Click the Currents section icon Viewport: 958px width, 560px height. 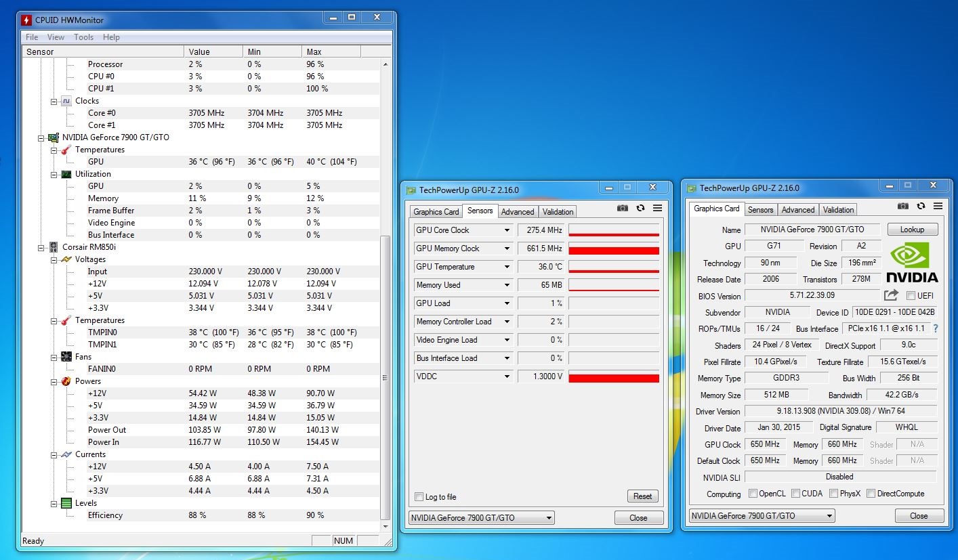pyautogui.click(x=66, y=454)
